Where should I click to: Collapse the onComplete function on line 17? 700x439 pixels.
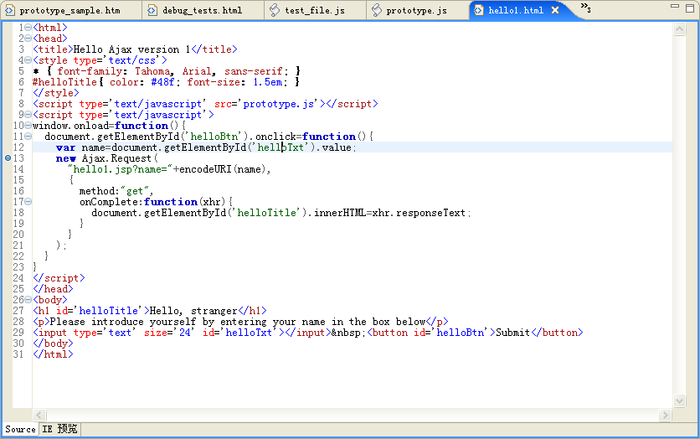[28, 202]
